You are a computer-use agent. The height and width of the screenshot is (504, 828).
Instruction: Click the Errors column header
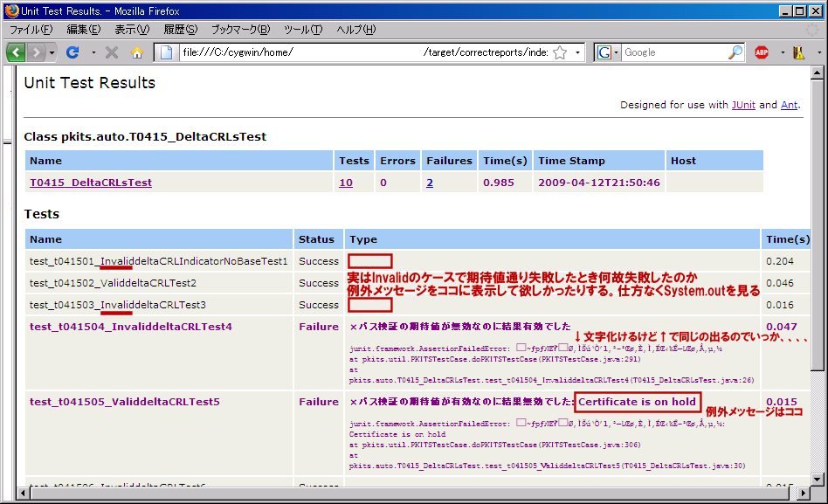(397, 161)
